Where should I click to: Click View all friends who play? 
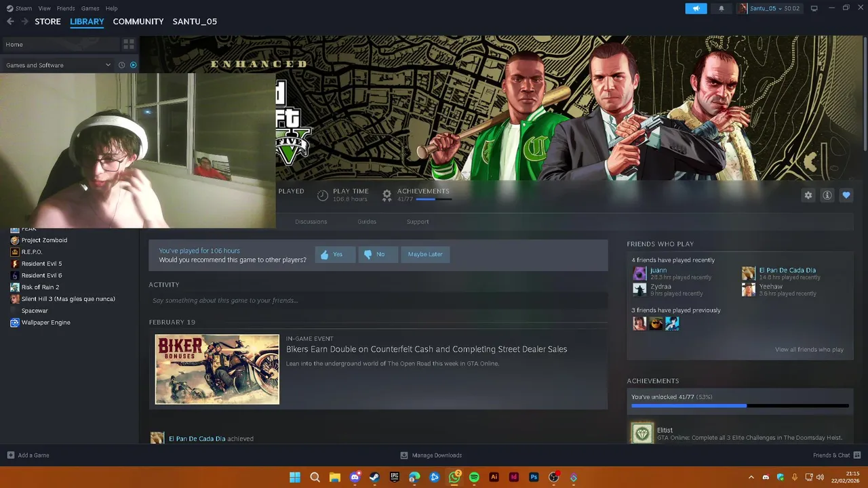809,350
